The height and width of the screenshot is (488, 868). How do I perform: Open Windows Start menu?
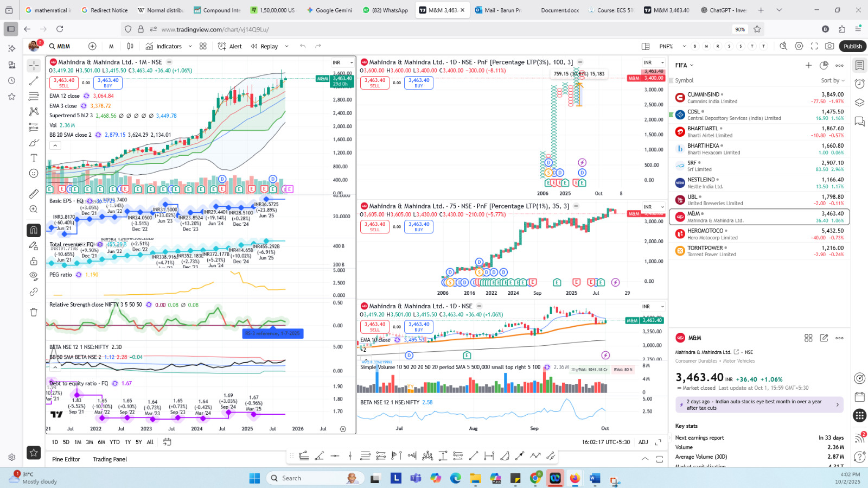click(254, 478)
